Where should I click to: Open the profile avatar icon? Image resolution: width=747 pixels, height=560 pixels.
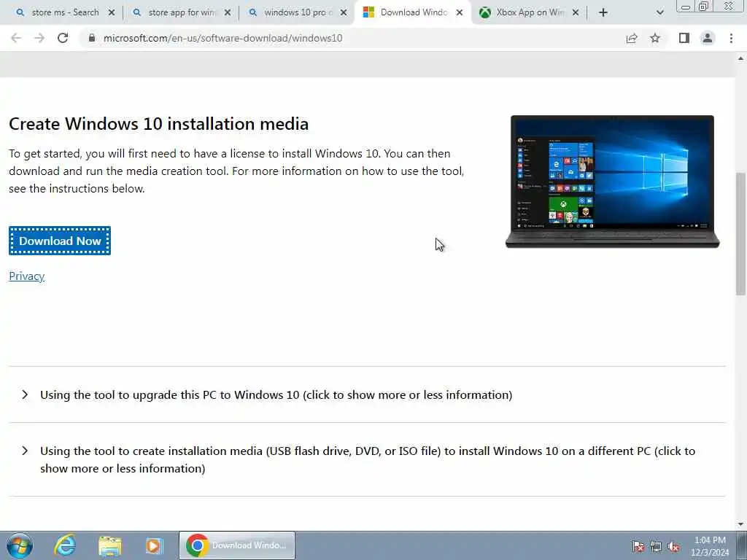pos(708,38)
